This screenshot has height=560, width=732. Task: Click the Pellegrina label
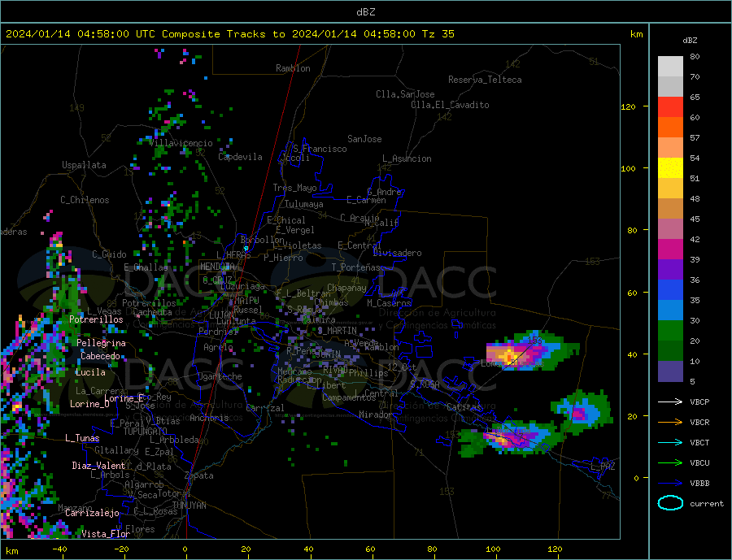[102, 343]
